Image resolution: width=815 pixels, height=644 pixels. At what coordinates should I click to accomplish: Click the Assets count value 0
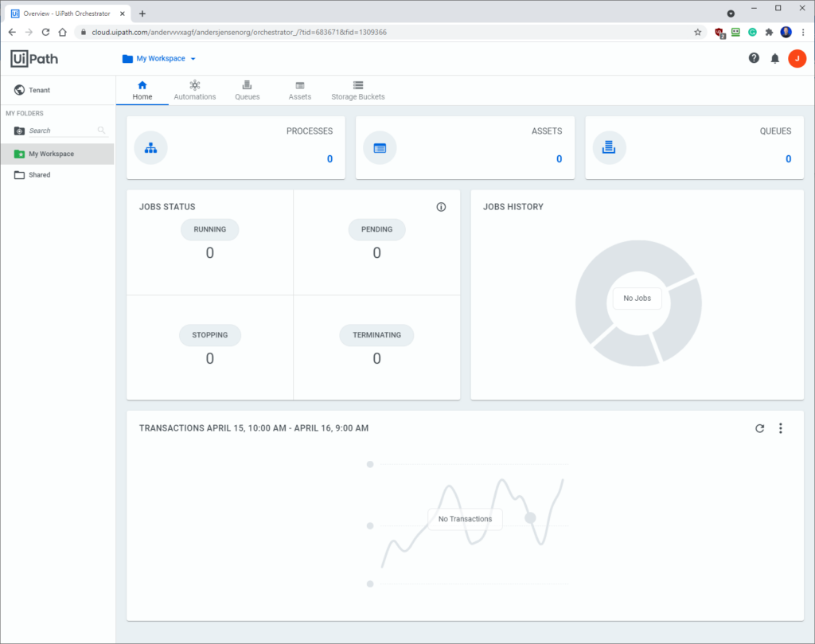pos(560,159)
